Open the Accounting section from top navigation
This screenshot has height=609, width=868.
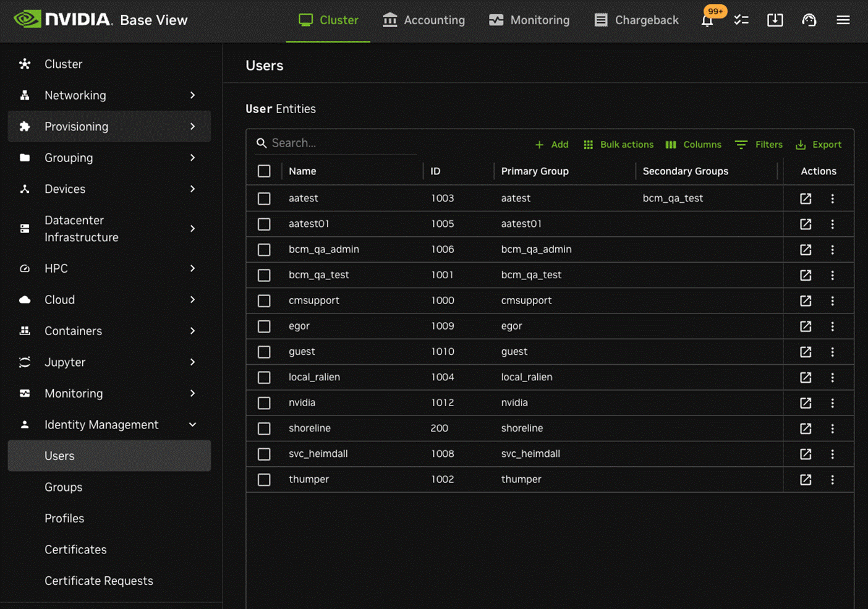click(423, 20)
